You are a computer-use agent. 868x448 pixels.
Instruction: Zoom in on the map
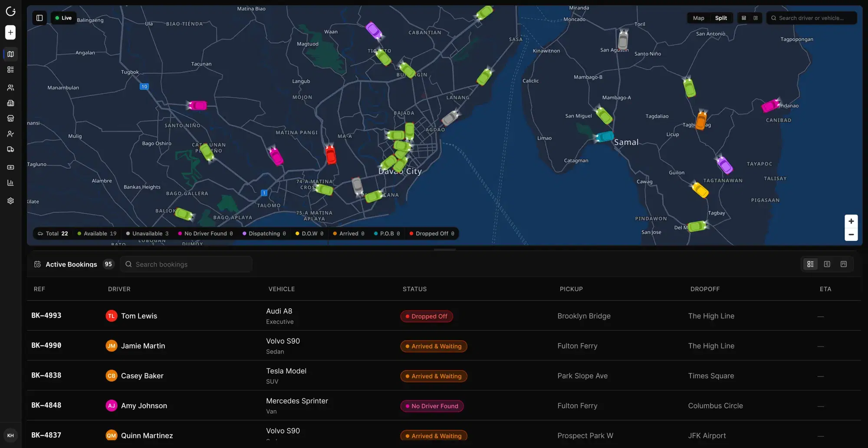pyautogui.click(x=851, y=221)
